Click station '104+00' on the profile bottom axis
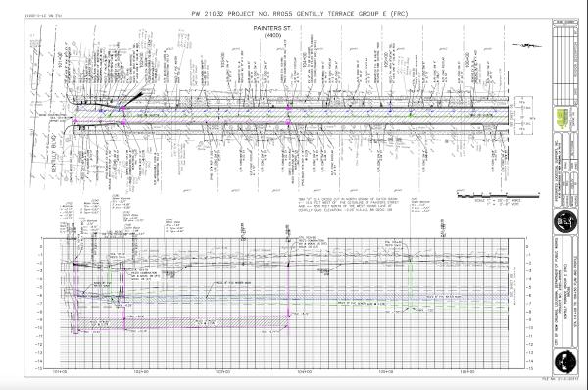This screenshot has height=390, width=588. (304, 372)
